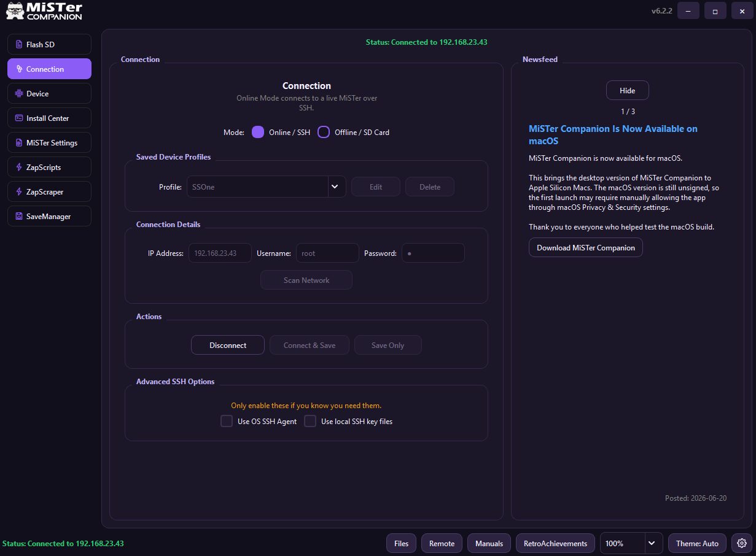Screen dimensions: 756x556
Task: Open RetroAchievements button
Action: tap(556, 543)
